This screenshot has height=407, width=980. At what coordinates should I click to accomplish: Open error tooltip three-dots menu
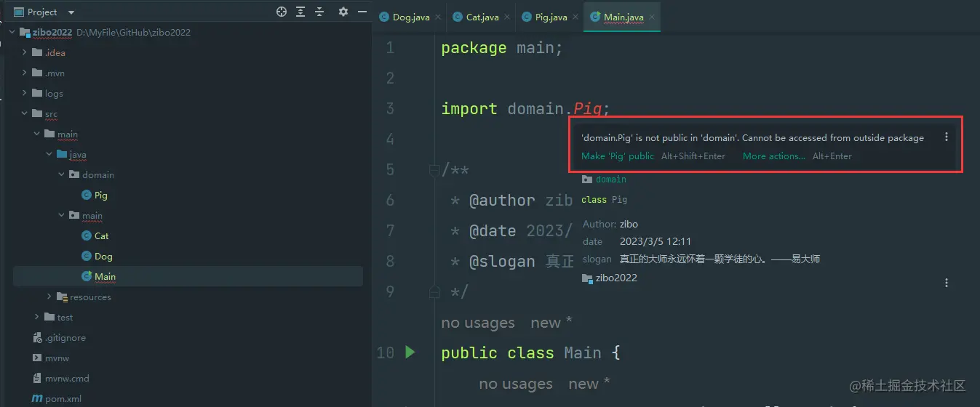pyautogui.click(x=946, y=137)
